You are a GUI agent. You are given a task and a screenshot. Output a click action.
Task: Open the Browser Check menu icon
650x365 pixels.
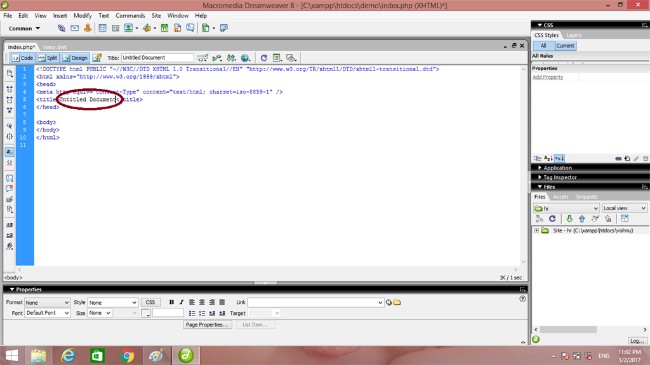click(202, 58)
